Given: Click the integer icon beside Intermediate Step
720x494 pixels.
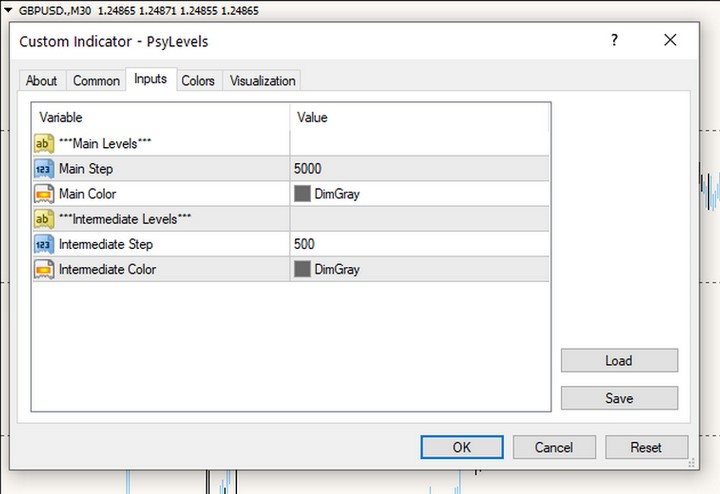Looking at the screenshot, I should [x=44, y=244].
